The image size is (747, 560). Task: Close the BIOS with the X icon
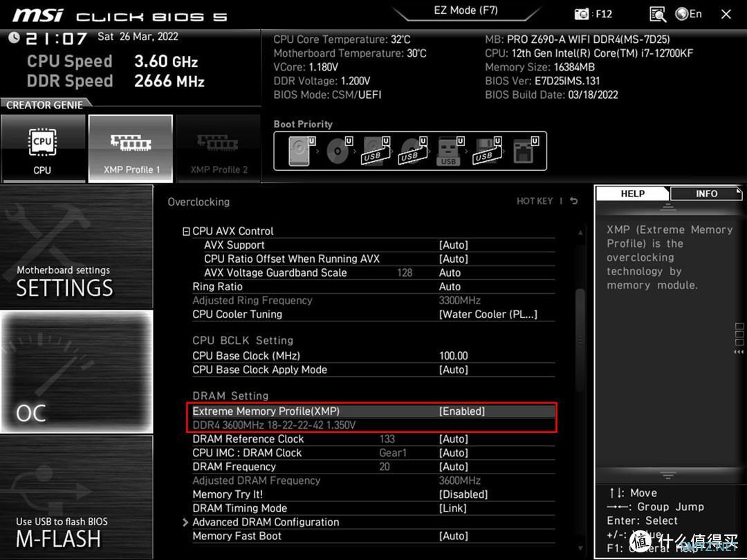pyautogui.click(x=726, y=15)
